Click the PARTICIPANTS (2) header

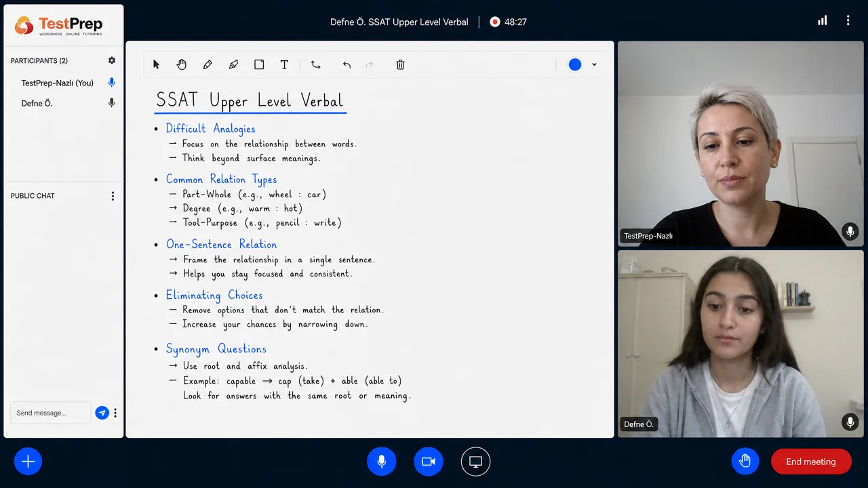click(x=39, y=60)
